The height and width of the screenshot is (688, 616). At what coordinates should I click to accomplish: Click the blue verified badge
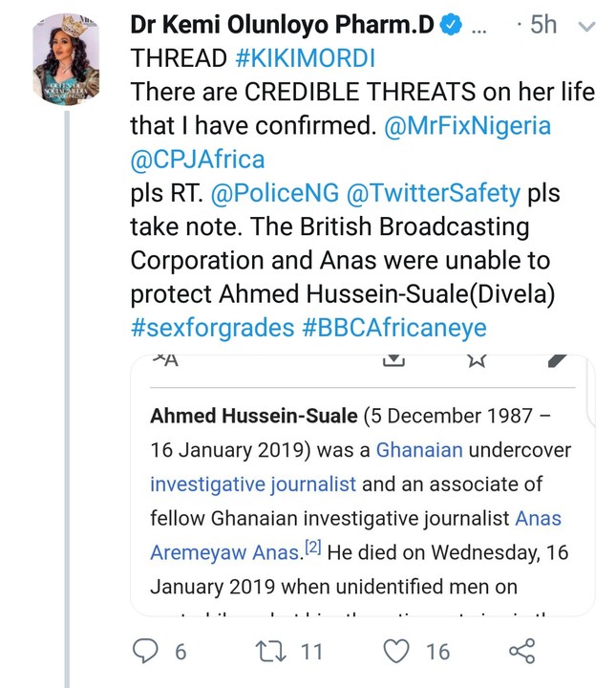click(449, 24)
